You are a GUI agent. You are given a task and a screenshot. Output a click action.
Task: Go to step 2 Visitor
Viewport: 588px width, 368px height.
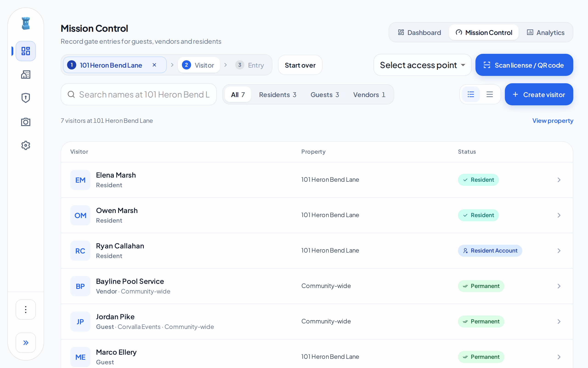coord(198,65)
